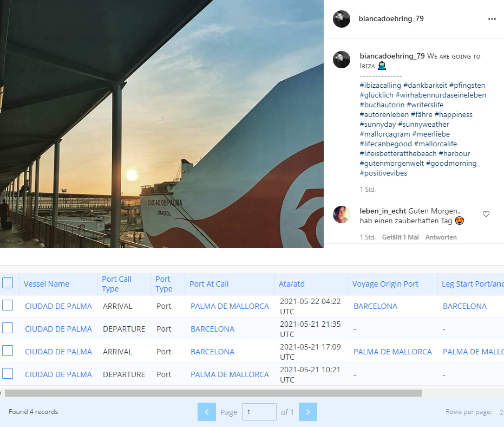Open BARCELONA port at call in the 17:09 row

(212, 352)
